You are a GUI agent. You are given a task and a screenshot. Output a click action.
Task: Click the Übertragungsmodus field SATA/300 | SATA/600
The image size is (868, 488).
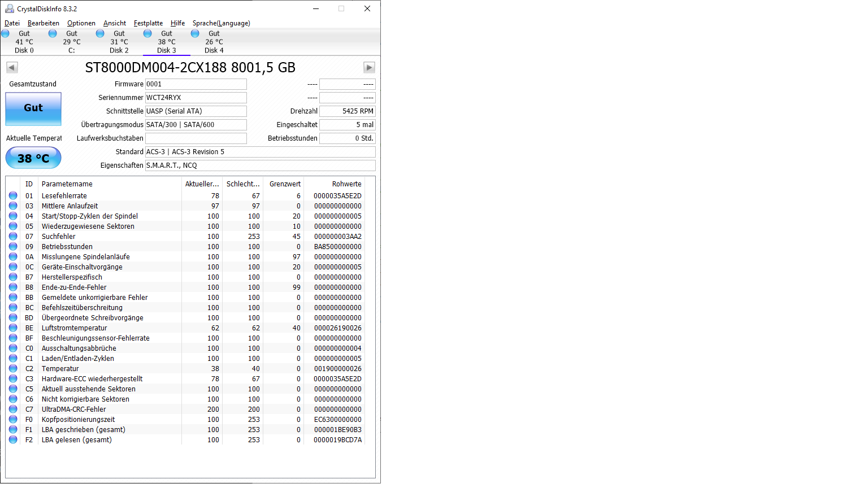196,125
